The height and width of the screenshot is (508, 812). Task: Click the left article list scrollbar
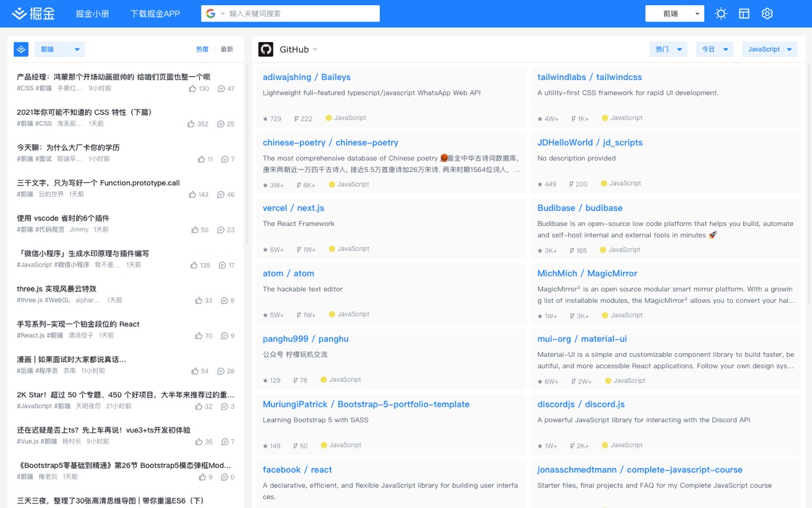[x=247, y=154]
